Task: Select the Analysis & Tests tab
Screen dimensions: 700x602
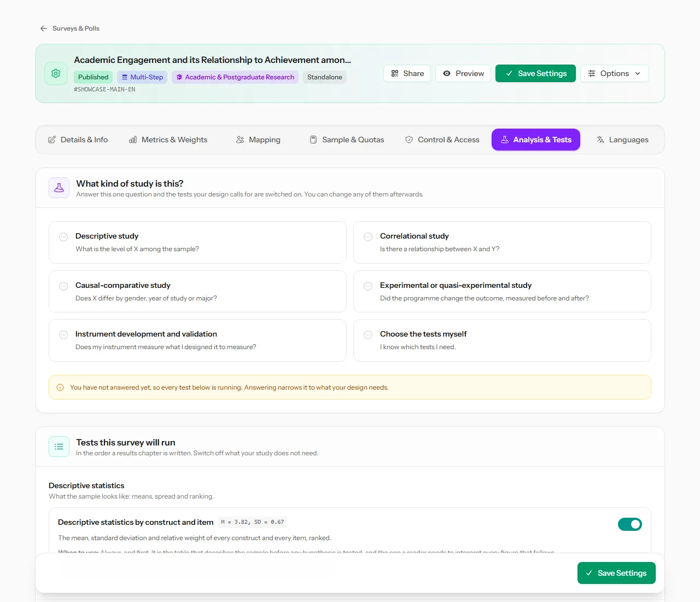Action: click(536, 140)
